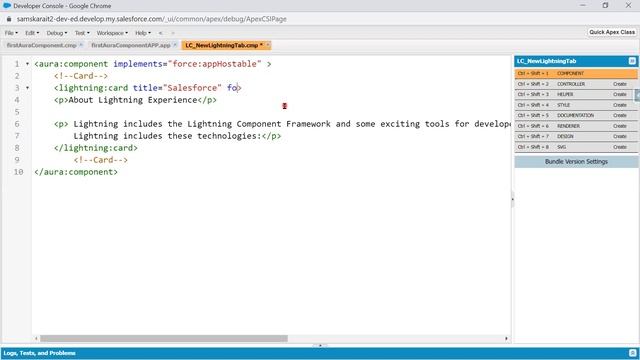The width and height of the screenshot is (640, 360).
Task: Close the firstAuraComponent.cmp tab
Action: click(81, 45)
